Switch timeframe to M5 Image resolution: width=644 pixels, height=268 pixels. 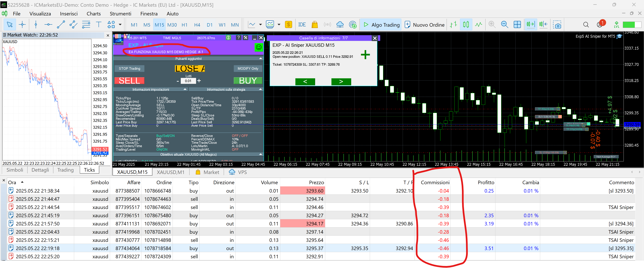point(147,25)
